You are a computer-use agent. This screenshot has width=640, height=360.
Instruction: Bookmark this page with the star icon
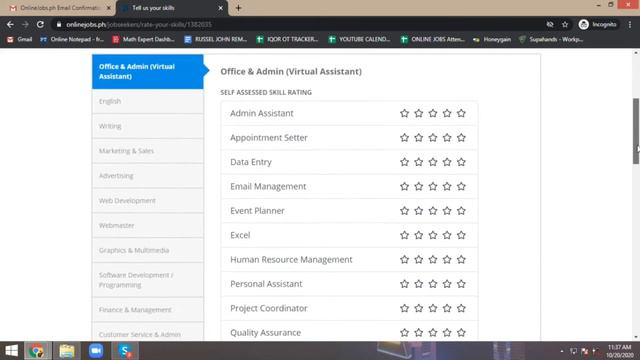565,24
